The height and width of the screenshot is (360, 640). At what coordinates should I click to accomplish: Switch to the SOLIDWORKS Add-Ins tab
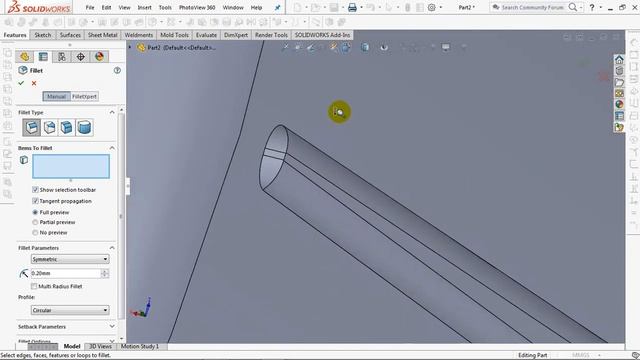click(x=322, y=35)
